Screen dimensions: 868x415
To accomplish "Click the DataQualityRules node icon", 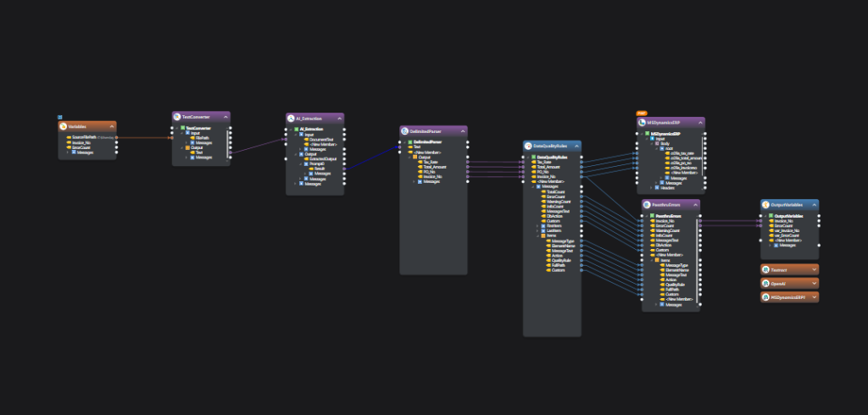I will pyautogui.click(x=528, y=146).
